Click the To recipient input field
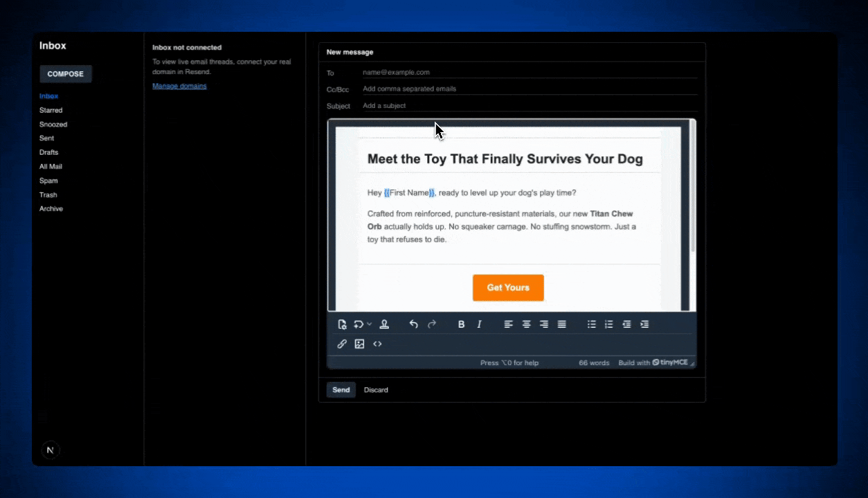868x498 pixels. [485, 72]
